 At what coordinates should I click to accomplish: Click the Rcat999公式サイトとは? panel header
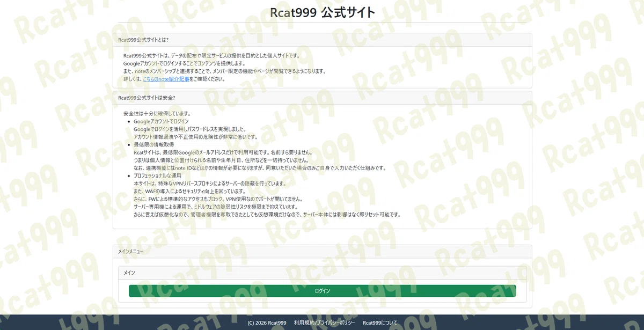coord(322,40)
